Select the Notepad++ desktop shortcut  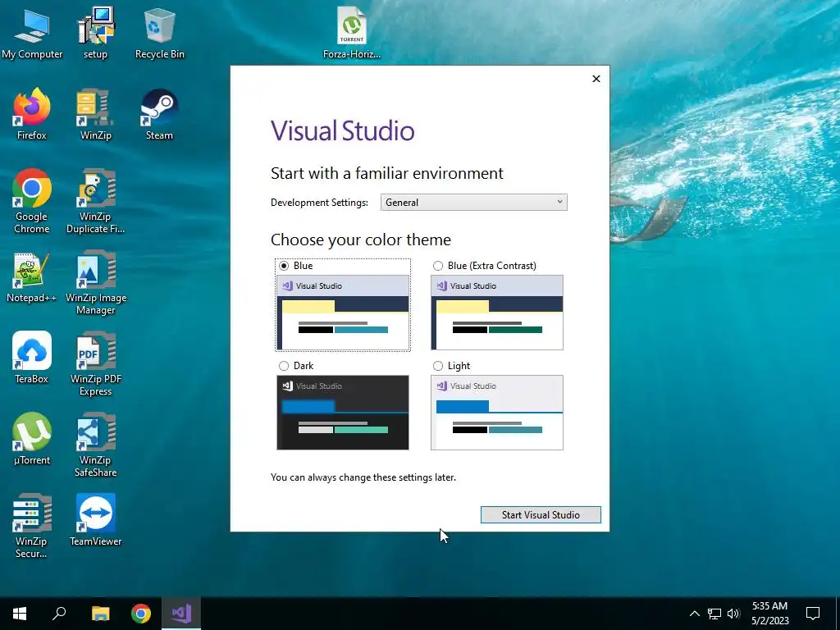[x=32, y=277]
